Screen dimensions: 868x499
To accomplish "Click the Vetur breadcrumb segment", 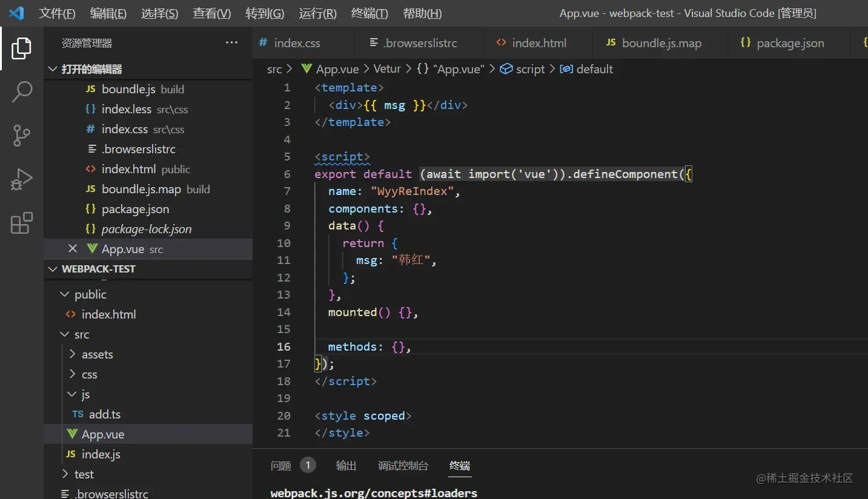I will 387,69.
